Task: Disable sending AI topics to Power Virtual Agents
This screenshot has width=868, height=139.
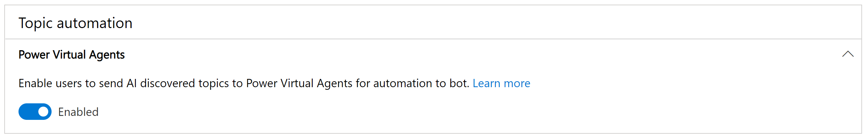Action: click(x=35, y=112)
